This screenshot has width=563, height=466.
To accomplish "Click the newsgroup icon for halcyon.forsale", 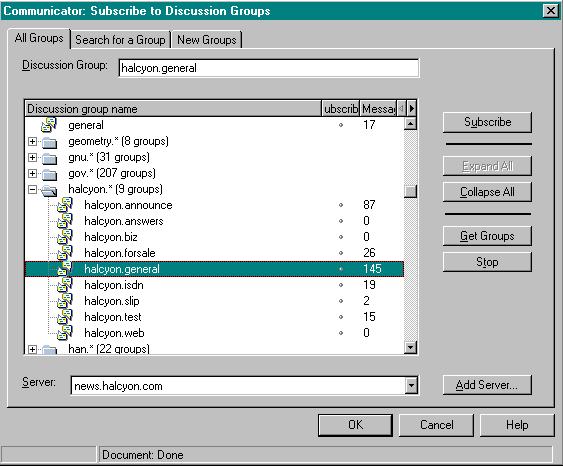I will [x=65, y=253].
